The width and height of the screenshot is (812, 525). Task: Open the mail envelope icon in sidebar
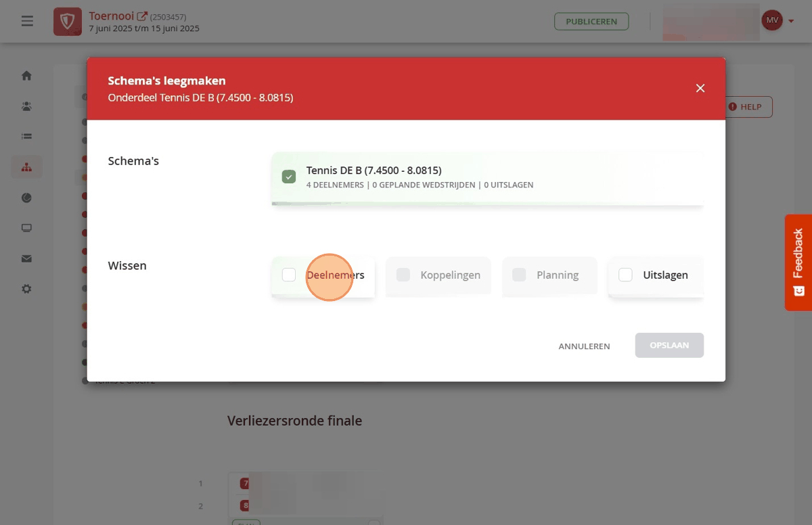26,258
